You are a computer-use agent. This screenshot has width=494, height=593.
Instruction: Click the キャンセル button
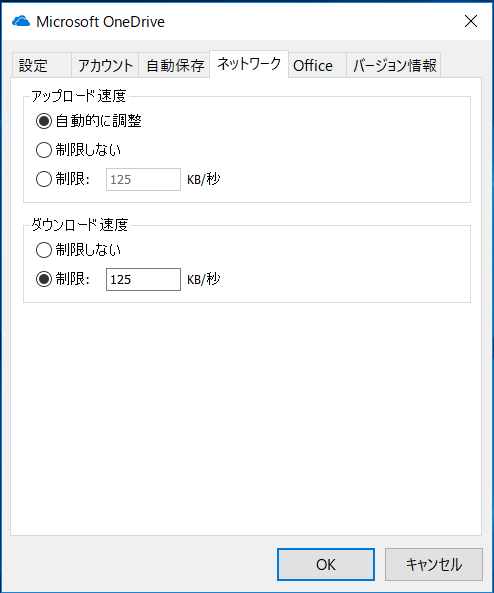coord(434,564)
